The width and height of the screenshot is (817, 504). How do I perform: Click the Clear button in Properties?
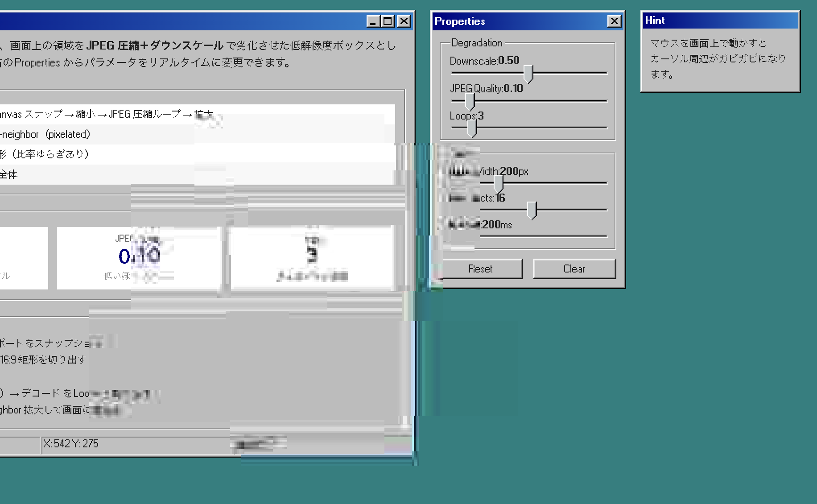(574, 269)
